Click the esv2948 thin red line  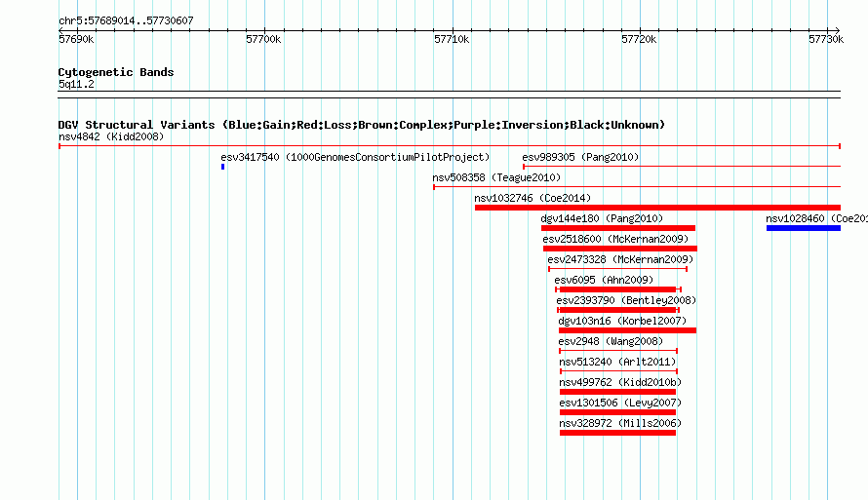pos(618,351)
